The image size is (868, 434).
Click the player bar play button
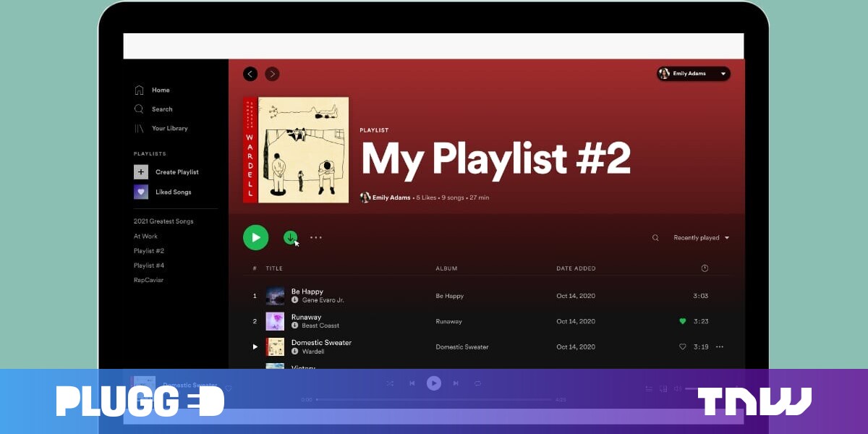click(433, 383)
